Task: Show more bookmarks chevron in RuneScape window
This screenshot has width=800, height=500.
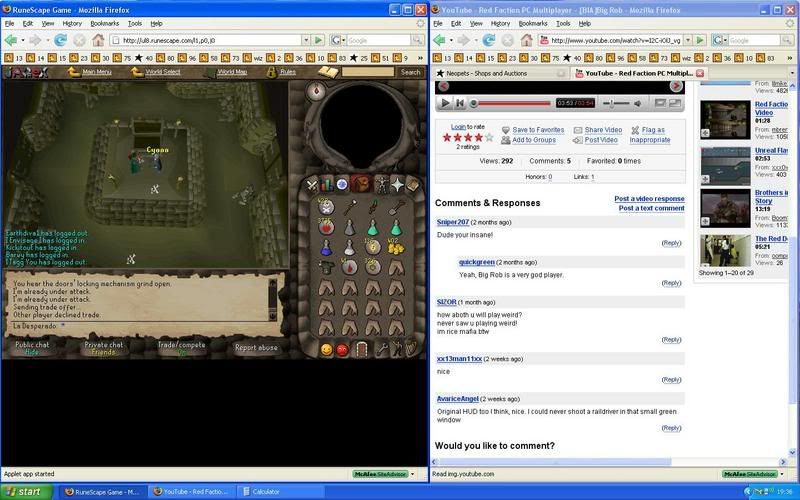Action: coord(420,58)
